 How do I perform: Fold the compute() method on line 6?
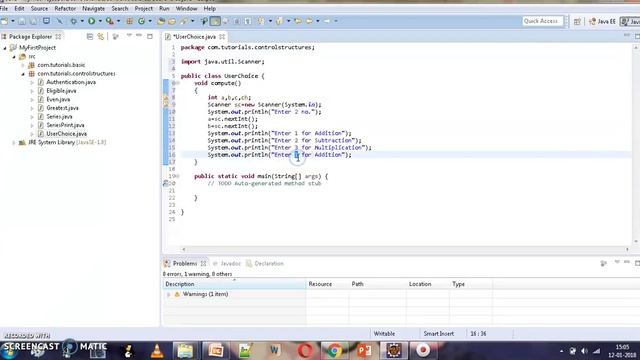[x=178, y=83]
